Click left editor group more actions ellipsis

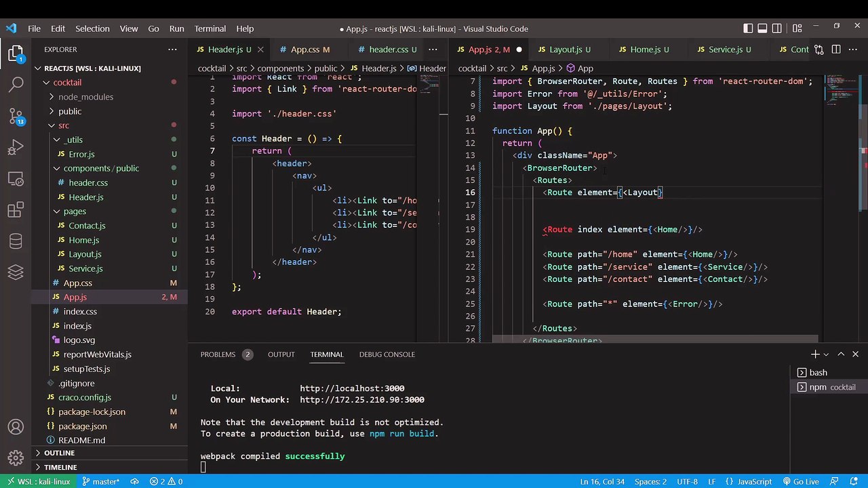[x=434, y=49]
